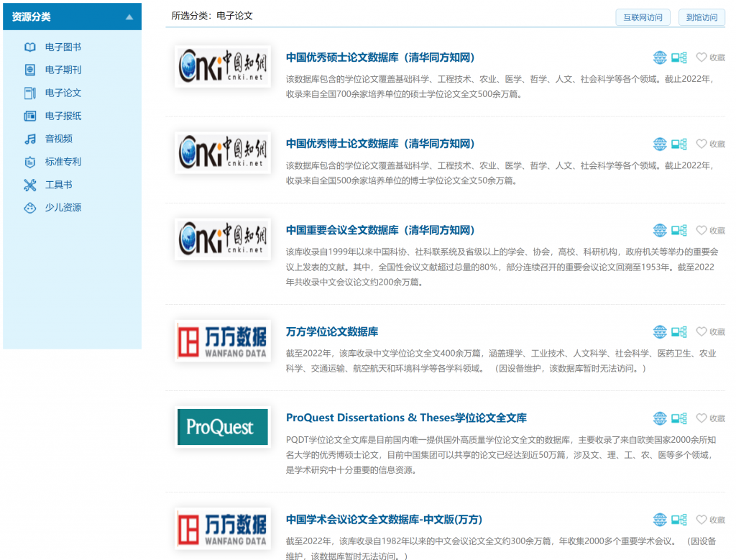Favorite 博士论文数据库 with heart icon
The height and width of the screenshot is (560, 736).
coord(701,144)
